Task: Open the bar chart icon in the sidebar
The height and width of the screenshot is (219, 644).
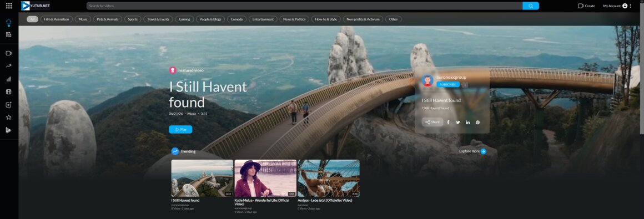Action: tap(9, 79)
